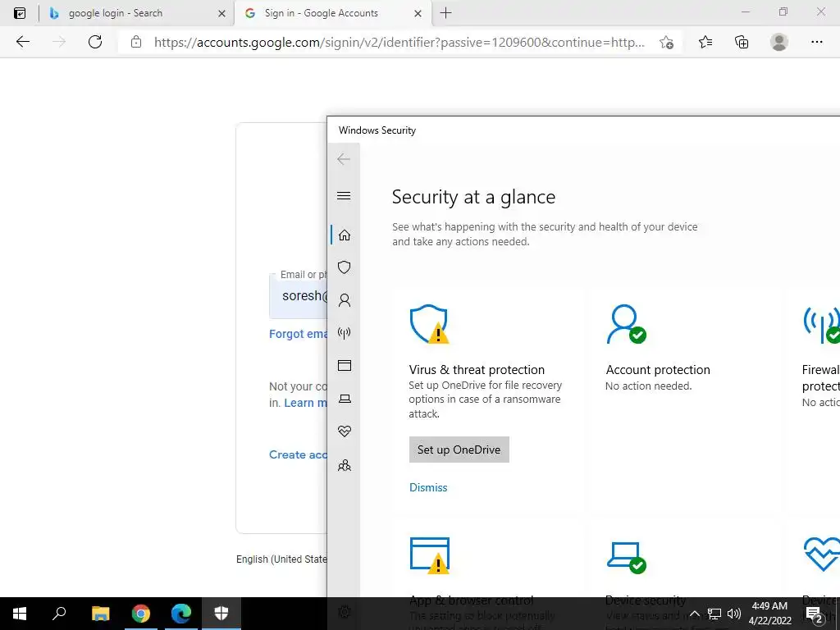Open the Edge profile avatar
This screenshot has height=630, width=840.
tap(779, 42)
